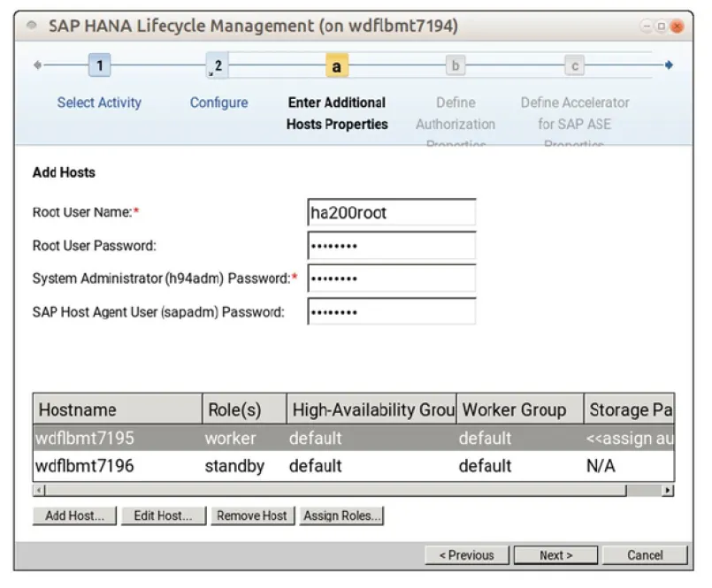Click step b wizard marker
The image size is (712, 588).
(456, 65)
